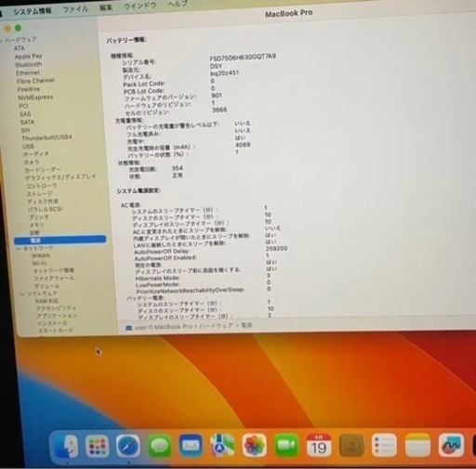Select SPI in the sidebar
The image size is (476, 469).
point(25,130)
